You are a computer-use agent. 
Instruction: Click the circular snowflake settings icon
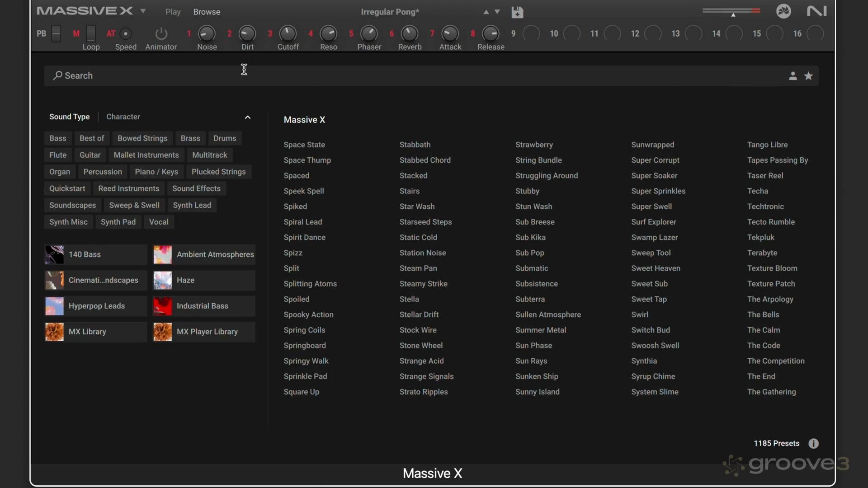pyautogui.click(x=783, y=11)
